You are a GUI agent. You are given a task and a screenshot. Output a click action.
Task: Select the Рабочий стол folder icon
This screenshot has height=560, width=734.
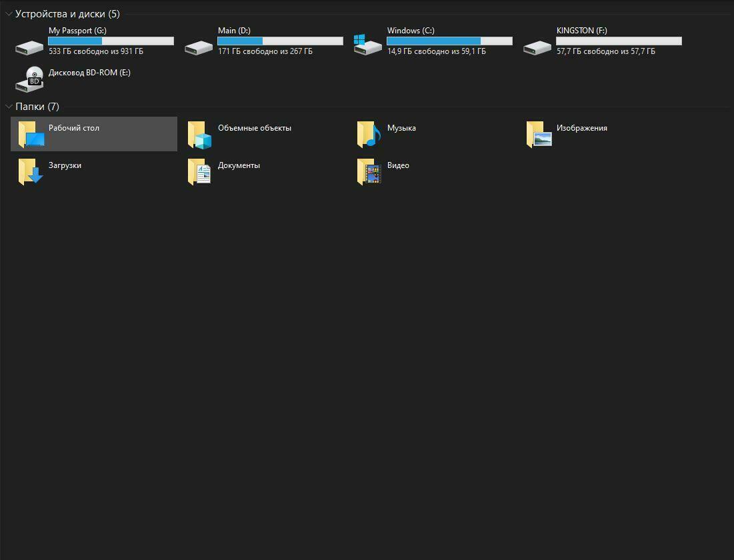(31, 134)
